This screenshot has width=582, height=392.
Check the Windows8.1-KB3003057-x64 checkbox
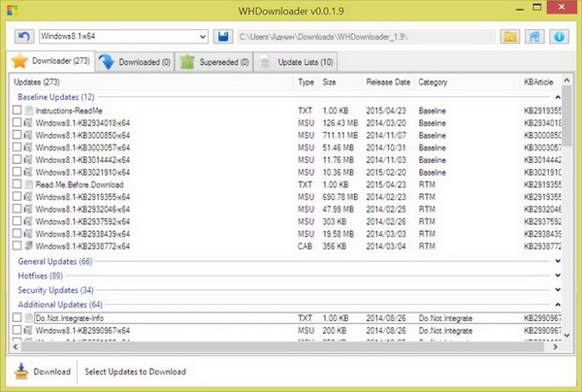16,147
